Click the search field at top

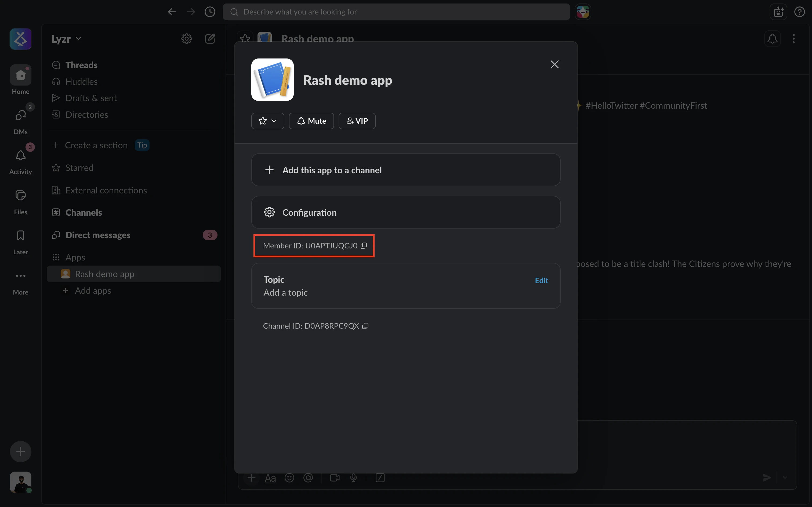click(x=396, y=12)
